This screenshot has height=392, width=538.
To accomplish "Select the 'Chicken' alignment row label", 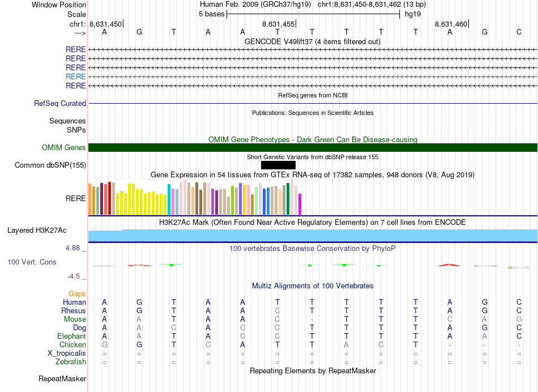I will (x=72, y=344).
